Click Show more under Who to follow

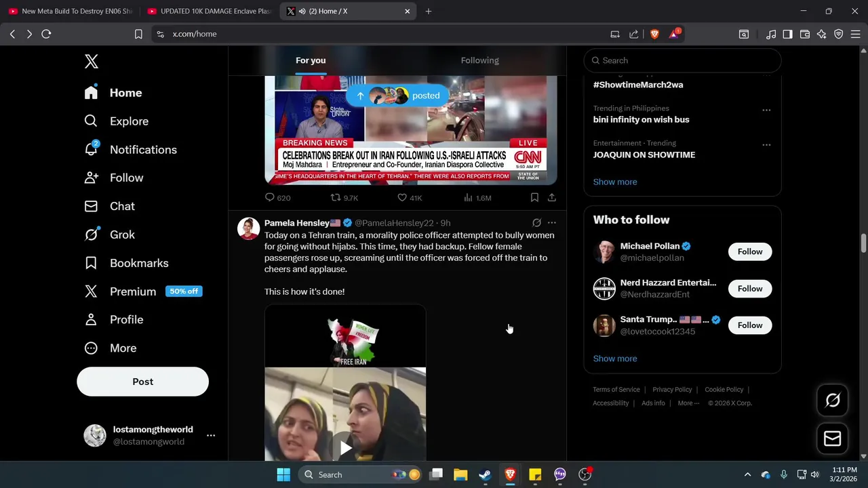click(x=615, y=359)
